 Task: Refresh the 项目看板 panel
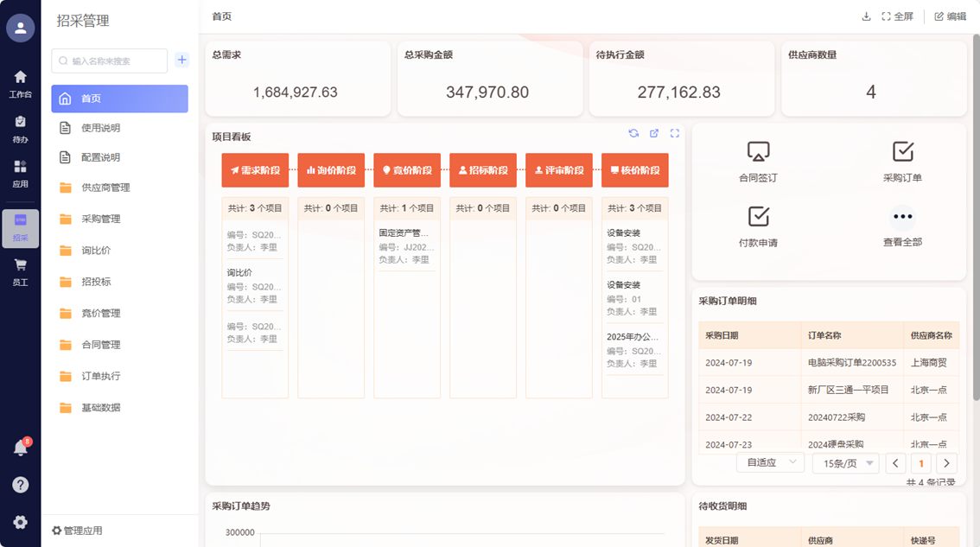(633, 133)
